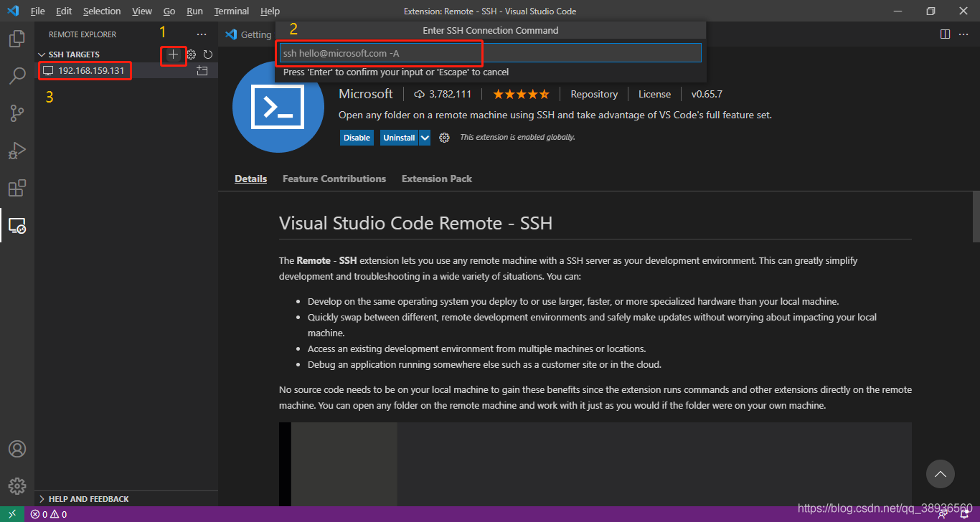The image size is (980, 522).
Task: Open the Go menu
Action: (x=169, y=11)
